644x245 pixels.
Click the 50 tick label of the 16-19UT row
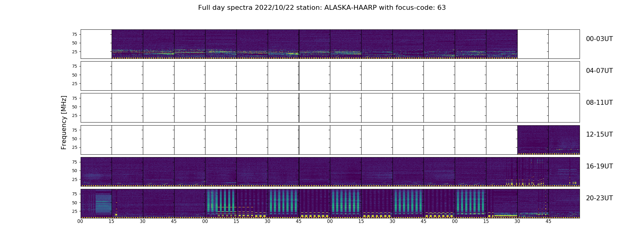(x=75, y=171)
